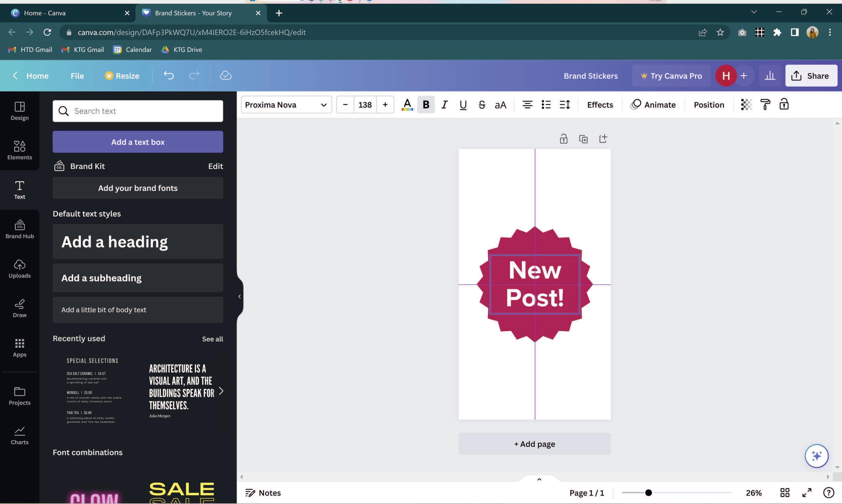Click the Add a text box button

[x=138, y=142]
